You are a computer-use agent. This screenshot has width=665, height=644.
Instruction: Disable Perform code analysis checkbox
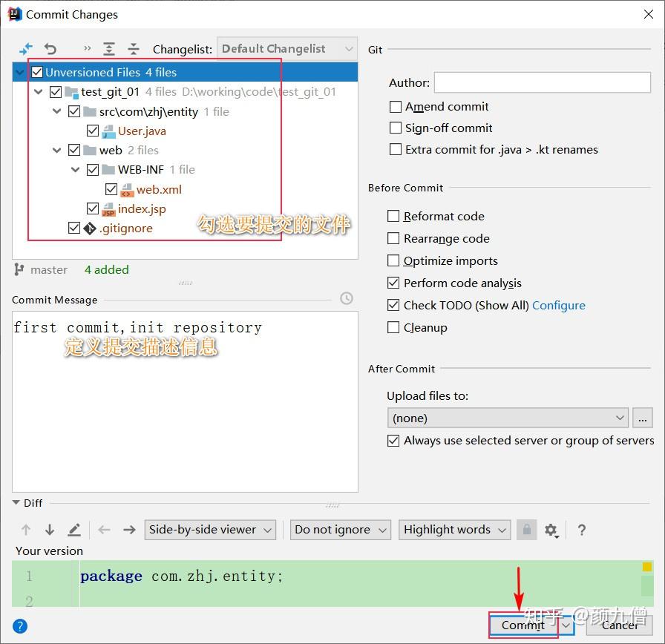(x=393, y=283)
